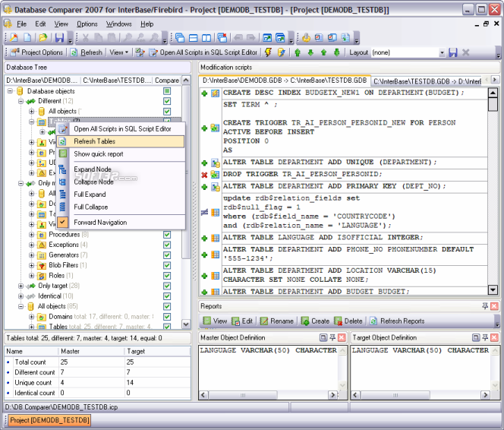Image resolution: width=504 pixels, height=430 pixels.
Task: Click red X icon beside DROP TRIGGER script
Action: coord(204,175)
